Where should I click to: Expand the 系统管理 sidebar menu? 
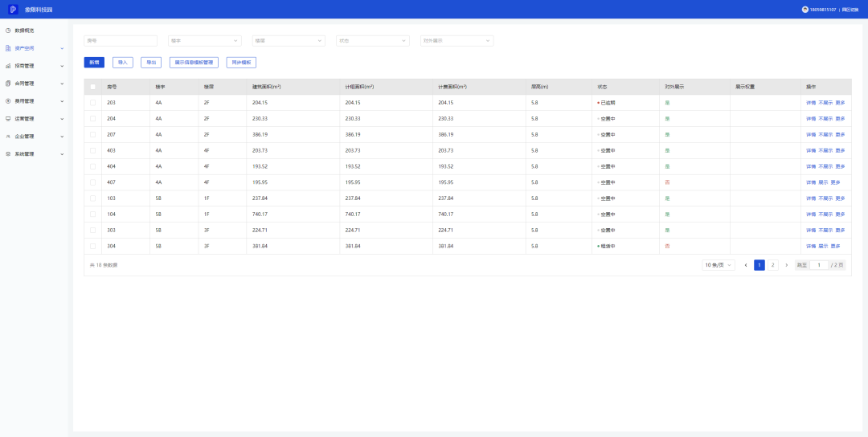click(34, 154)
